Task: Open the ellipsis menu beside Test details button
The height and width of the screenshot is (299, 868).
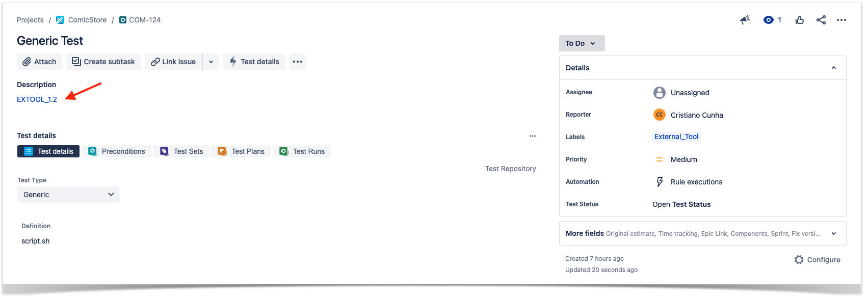Action: [298, 62]
